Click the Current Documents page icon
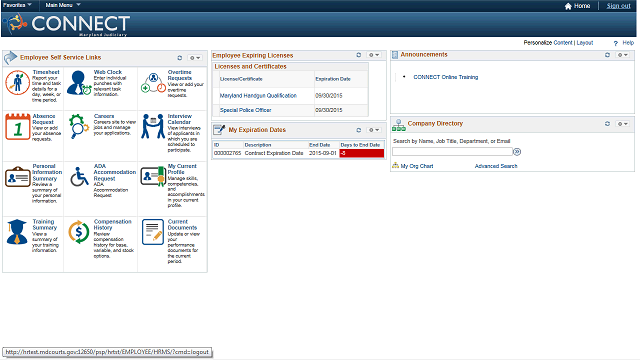 pos(153,232)
